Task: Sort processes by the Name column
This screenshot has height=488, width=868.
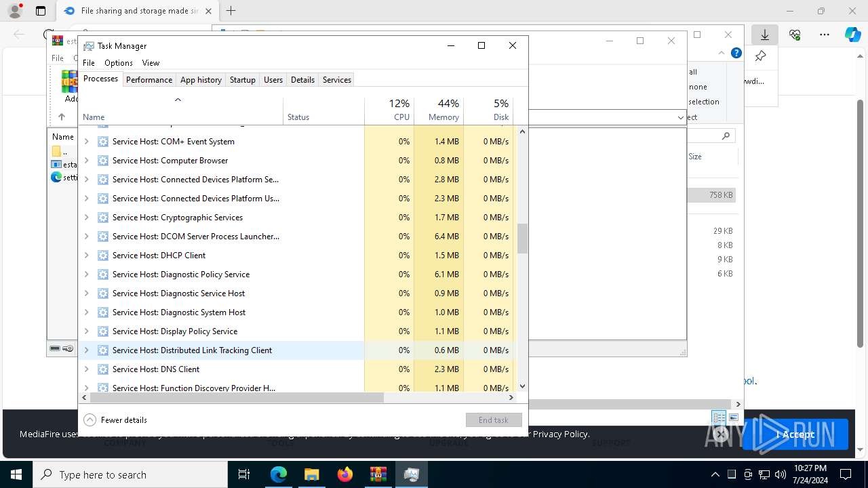Action: (x=181, y=112)
